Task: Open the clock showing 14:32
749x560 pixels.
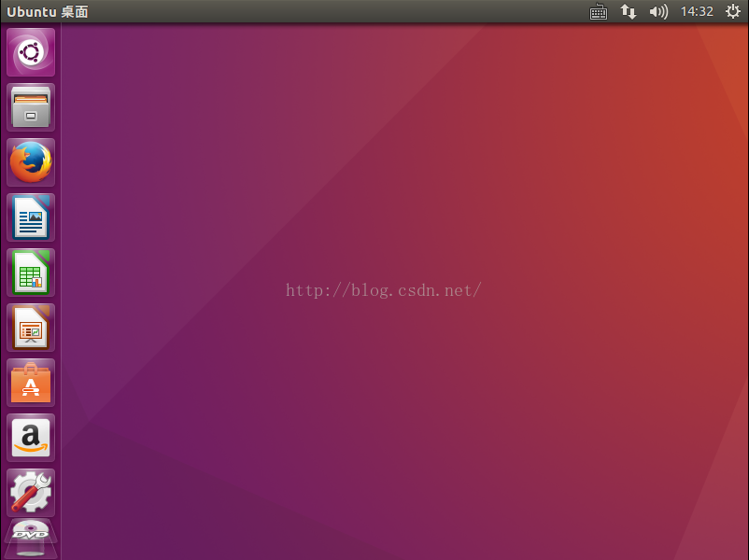Action: [697, 11]
